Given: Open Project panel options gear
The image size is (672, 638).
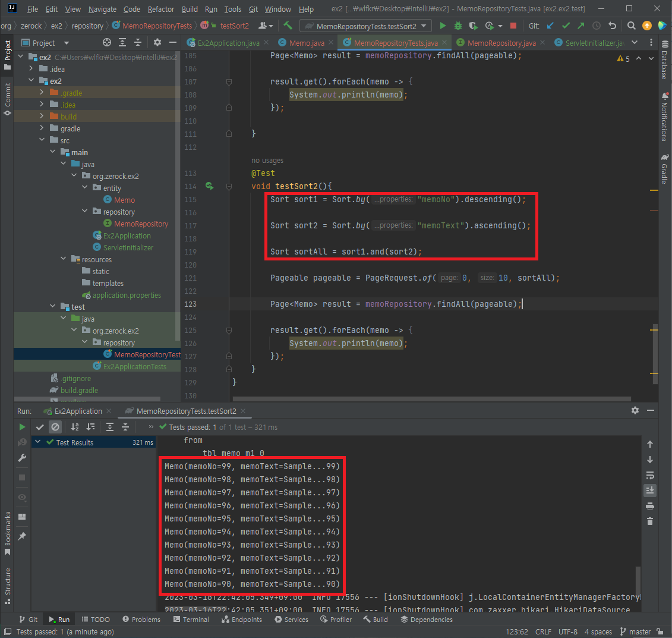Looking at the screenshot, I should pos(157,42).
